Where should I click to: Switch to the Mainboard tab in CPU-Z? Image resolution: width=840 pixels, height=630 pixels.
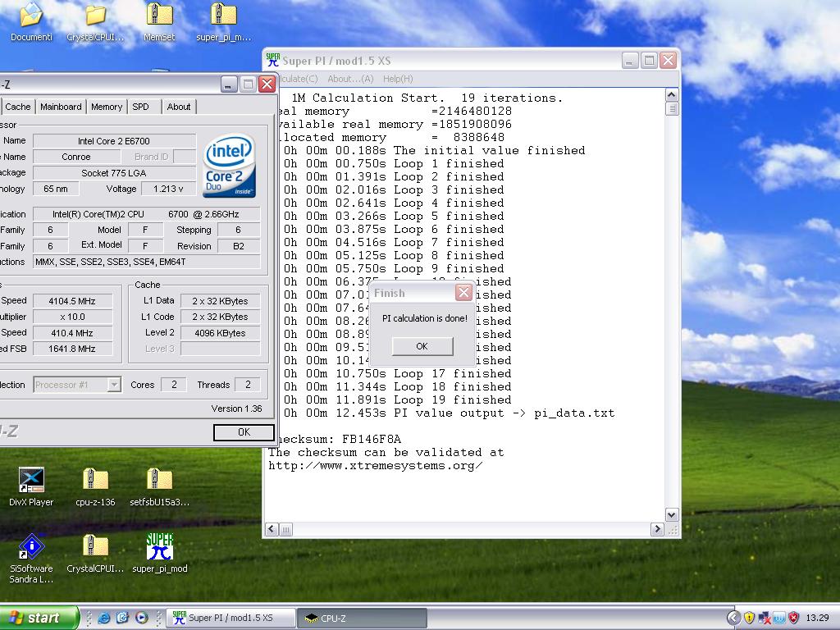tap(61, 107)
